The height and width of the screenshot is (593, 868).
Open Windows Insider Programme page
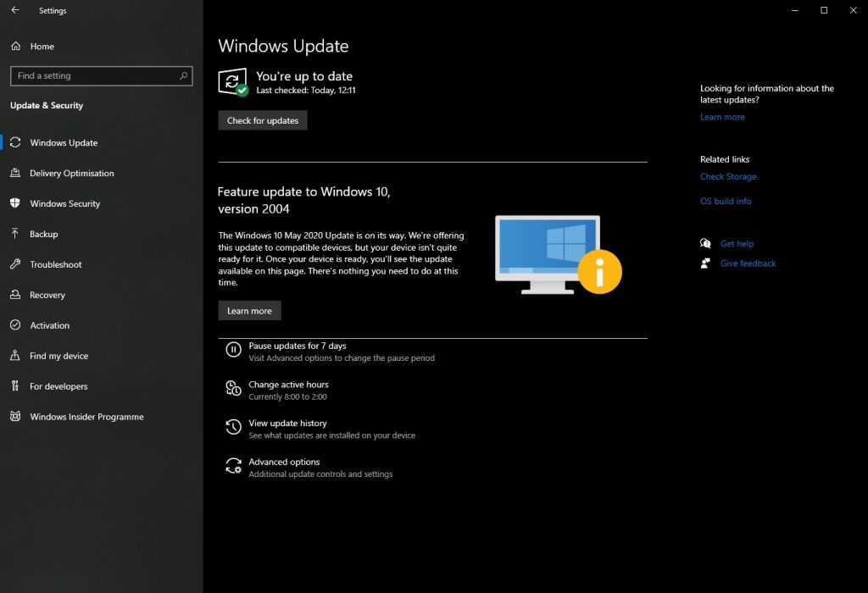click(x=102, y=417)
